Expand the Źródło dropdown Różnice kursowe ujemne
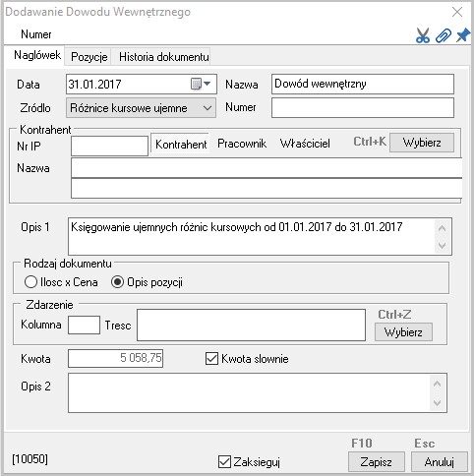 click(141, 108)
